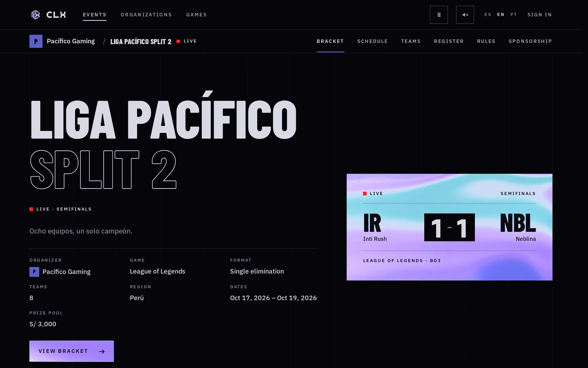
Task: Click League of Legends game value
Action: (157, 271)
